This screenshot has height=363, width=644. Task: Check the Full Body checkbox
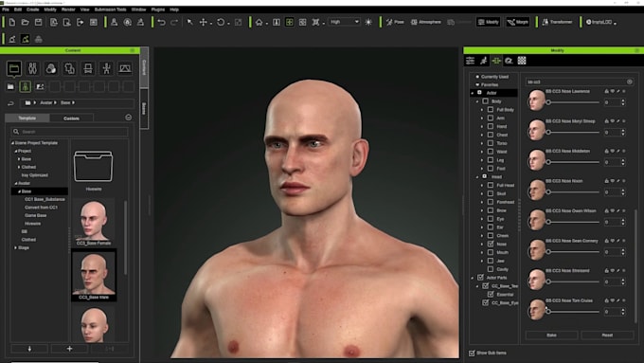491,110
